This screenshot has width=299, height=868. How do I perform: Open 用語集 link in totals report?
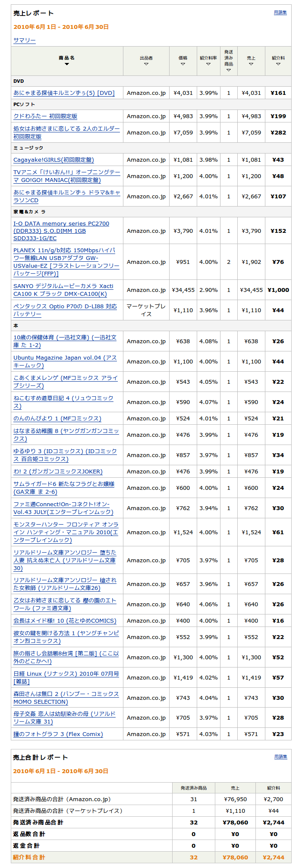[x=280, y=757]
